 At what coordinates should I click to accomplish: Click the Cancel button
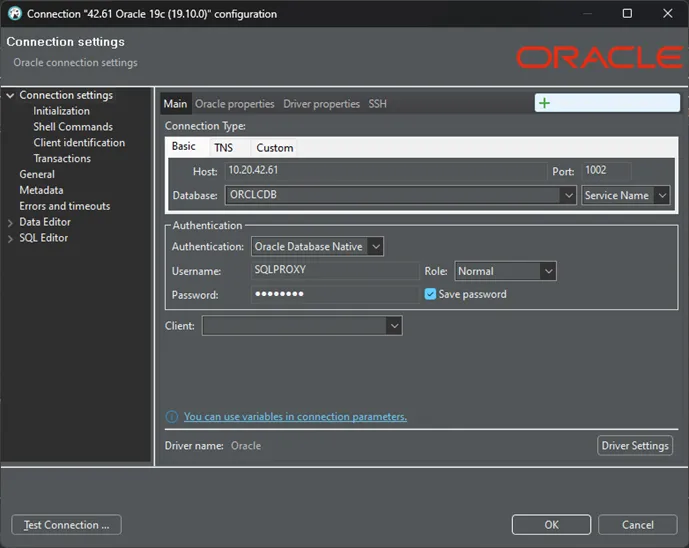tap(638, 525)
